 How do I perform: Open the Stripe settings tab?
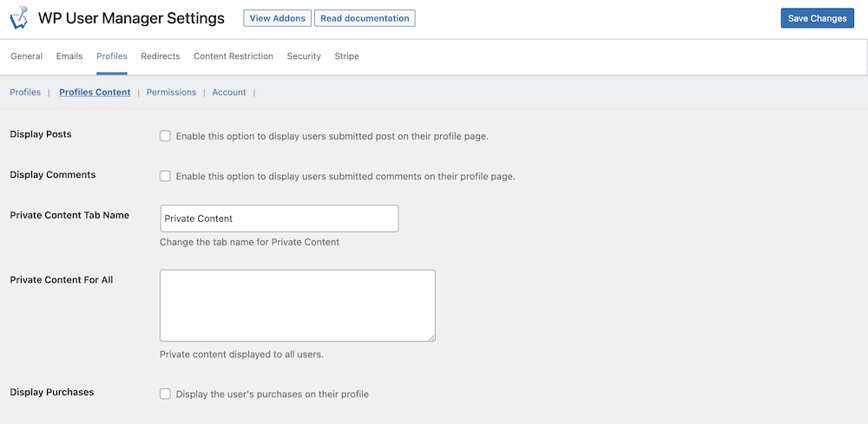[x=346, y=55]
